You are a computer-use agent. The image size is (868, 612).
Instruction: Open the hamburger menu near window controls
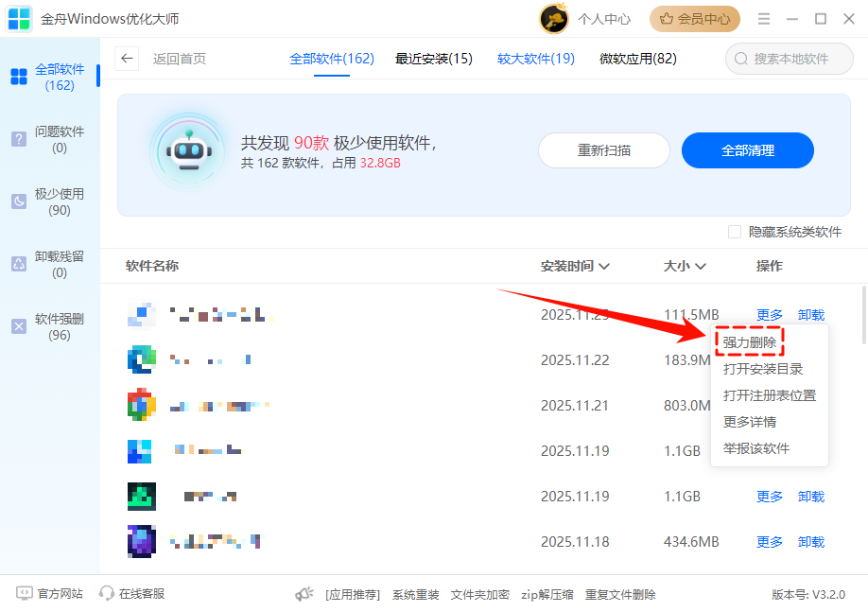coord(764,19)
